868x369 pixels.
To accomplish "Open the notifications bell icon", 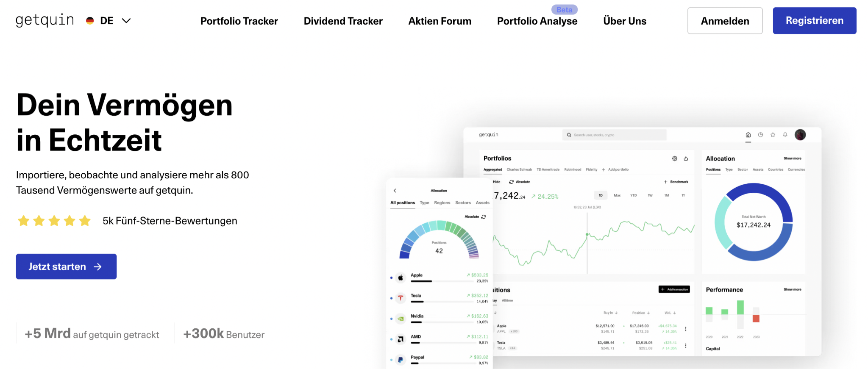I will pos(785,135).
